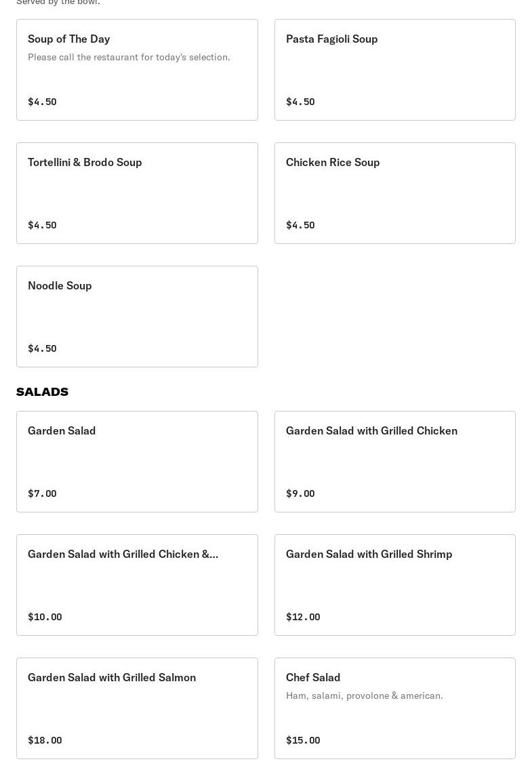Click the "Please call the restaurant" description
The width and height of the screenshot is (532, 768).
[129, 57]
